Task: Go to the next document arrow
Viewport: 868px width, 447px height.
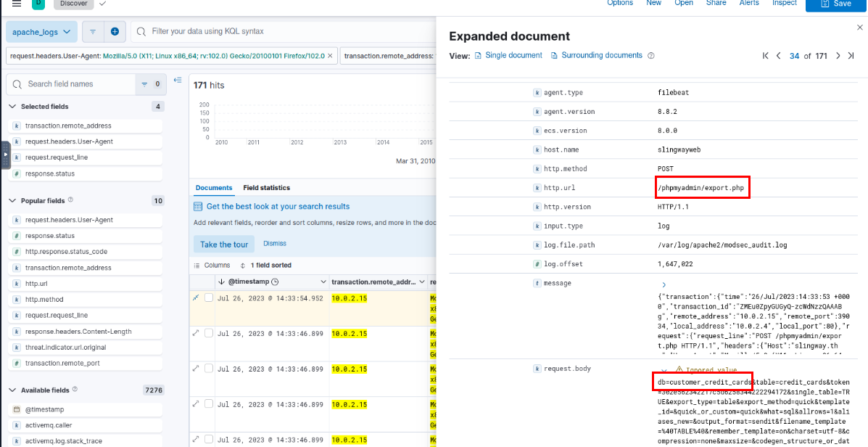Action: pyautogui.click(x=838, y=56)
